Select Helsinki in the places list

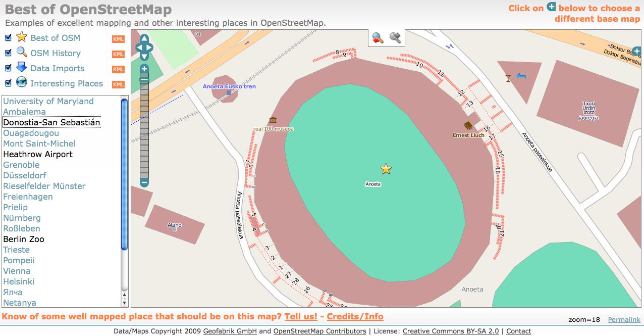(x=19, y=281)
